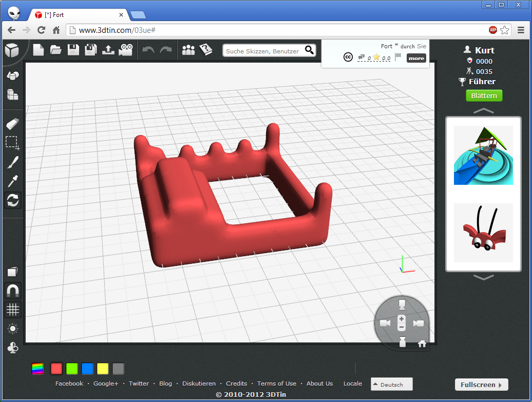The width and height of the screenshot is (532, 402).
Task: Collapse gallery upward with the top chevron
Action: (x=483, y=110)
